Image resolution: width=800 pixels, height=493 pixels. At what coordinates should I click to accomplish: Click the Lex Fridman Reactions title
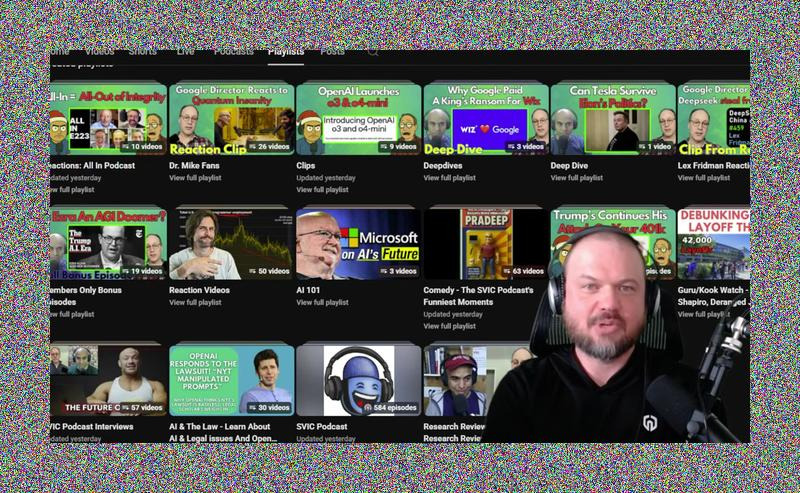pyautogui.click(x=713, y=165)
